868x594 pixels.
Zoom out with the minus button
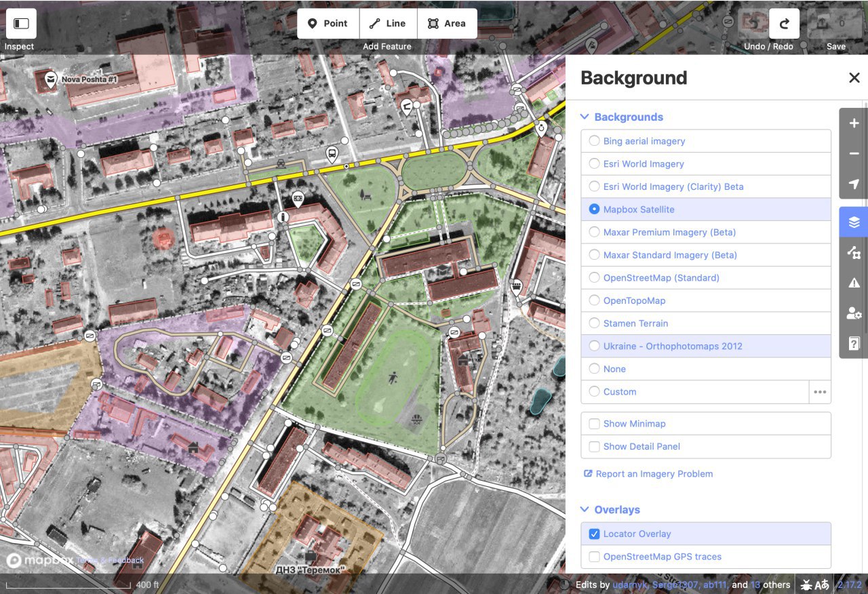pyautogui.click(x=854, y=154)
